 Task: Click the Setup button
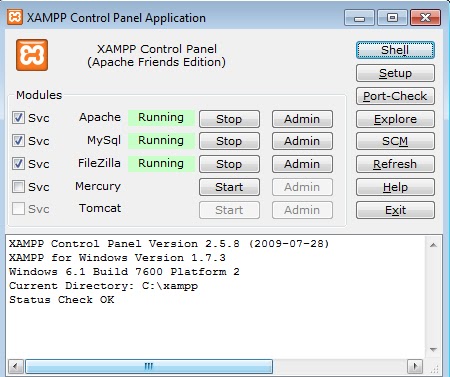[395, 73]
